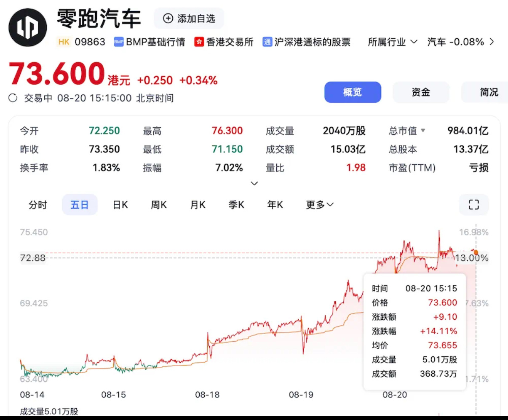Click the 量比 value 1.98
Viewport: 508px width, 420px height.
356,168
